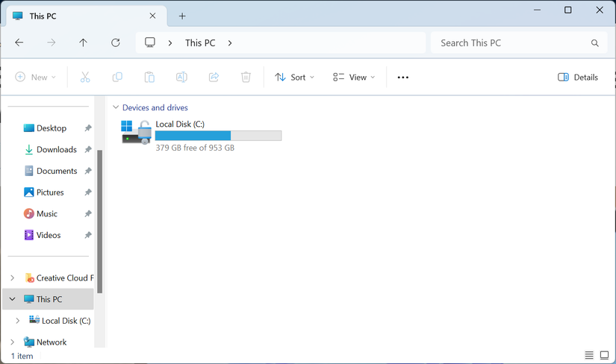Open Music in the sidebar
Viewport: 616px width, 364px height.
click(47, 213)
